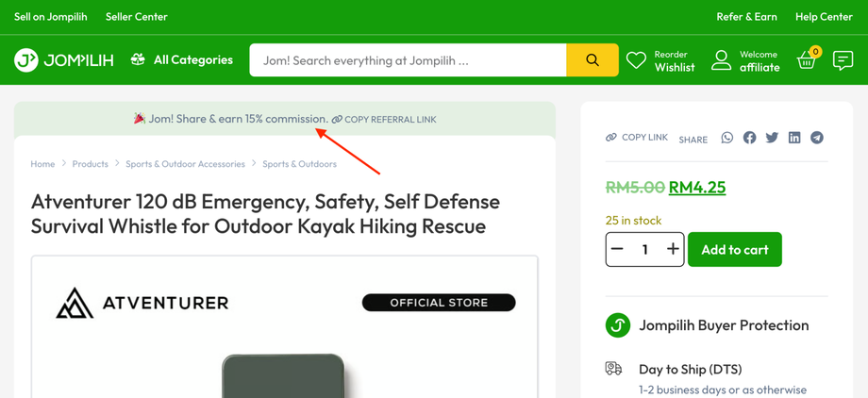
Task: Visit the Help Center
Action: [x=824, y=17]
